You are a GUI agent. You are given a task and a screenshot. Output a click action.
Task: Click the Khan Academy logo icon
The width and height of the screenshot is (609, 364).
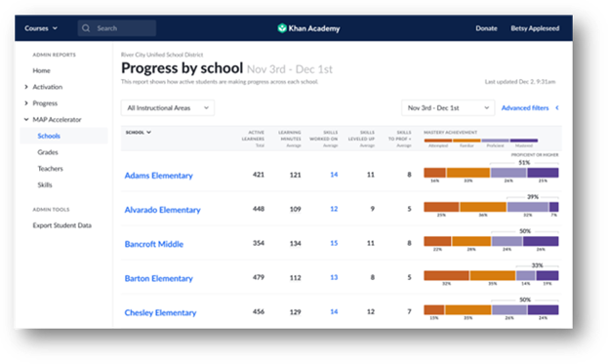click(x=282, y=28)
